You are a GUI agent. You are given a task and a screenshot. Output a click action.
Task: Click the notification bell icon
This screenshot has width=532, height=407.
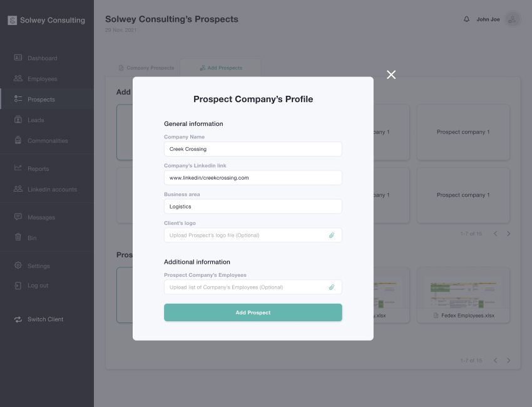pyautogui.click(x=466, y=19)
